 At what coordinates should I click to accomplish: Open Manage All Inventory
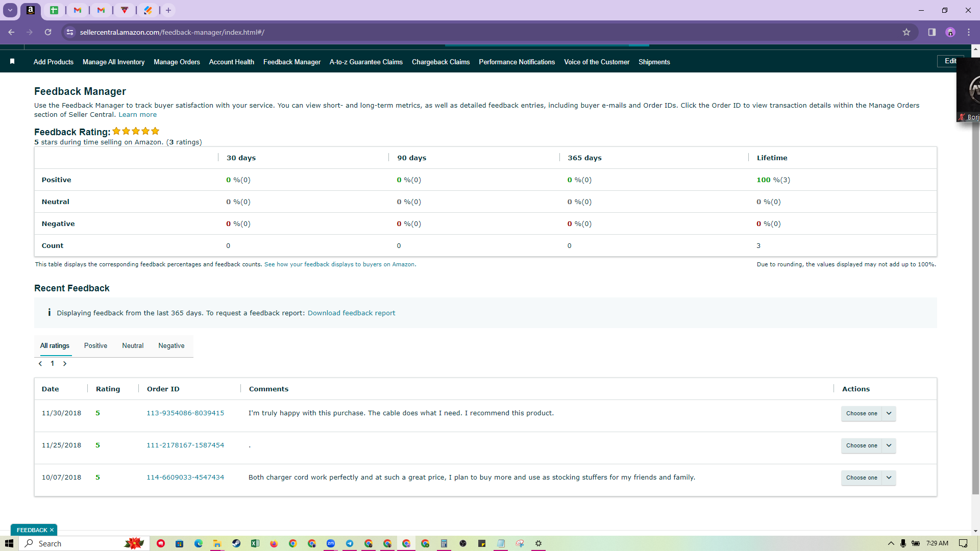click(x=113, y=62)
